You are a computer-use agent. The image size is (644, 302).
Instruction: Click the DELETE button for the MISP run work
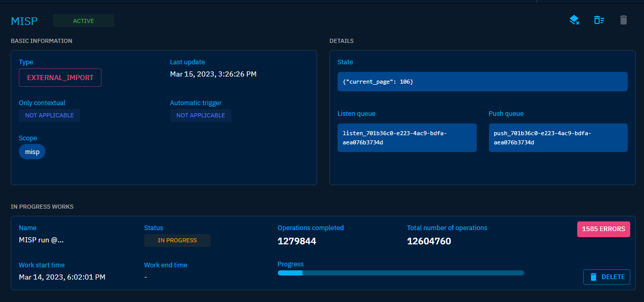tap(607, 277)
